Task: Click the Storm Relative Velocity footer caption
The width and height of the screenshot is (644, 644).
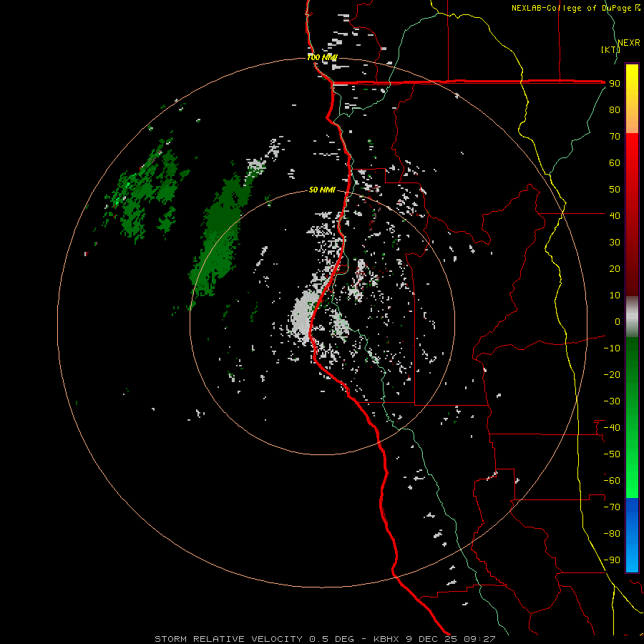Action: tap(325, 639)
